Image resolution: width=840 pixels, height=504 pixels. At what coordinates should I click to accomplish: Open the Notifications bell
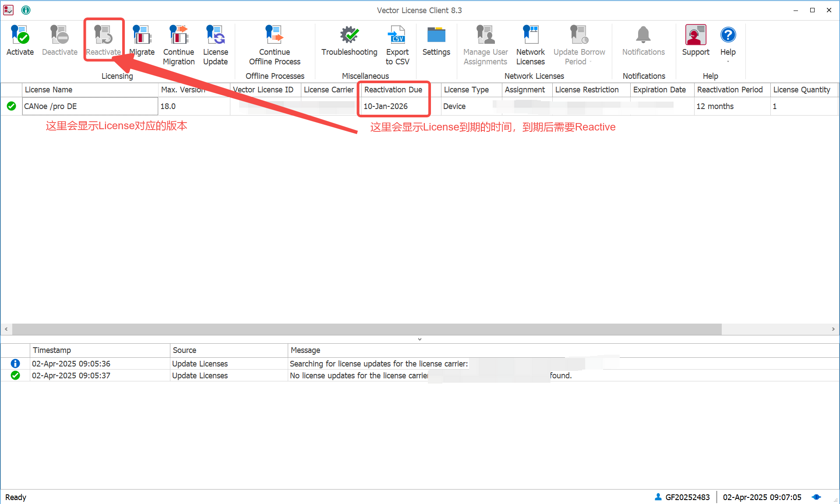click(x=643, y=35)
